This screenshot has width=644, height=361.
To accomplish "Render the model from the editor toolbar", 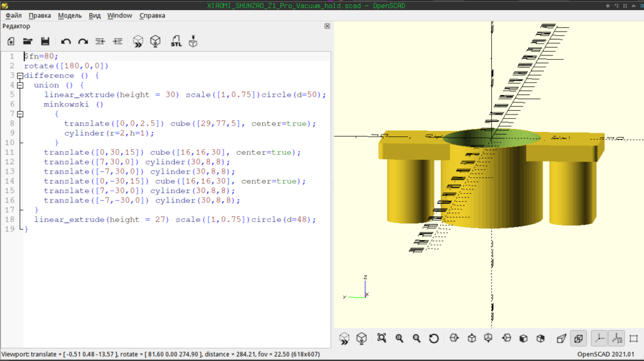I will [x=155, y=41].
